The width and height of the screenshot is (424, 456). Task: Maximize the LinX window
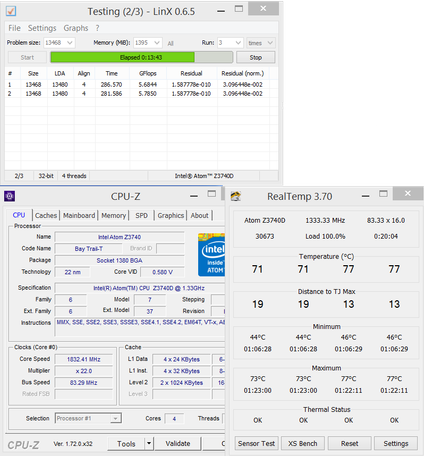coord(239,9)
